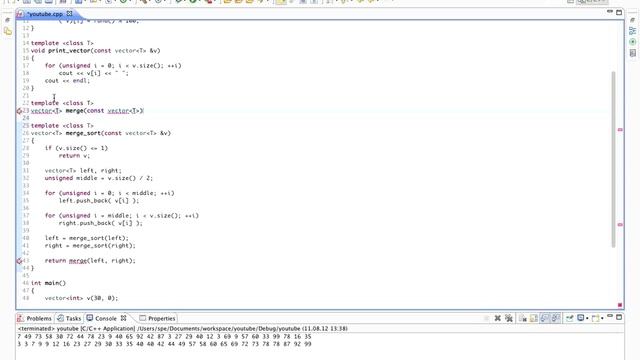
Task: Maximize the Console panel
Action: [x=619, y=317]
